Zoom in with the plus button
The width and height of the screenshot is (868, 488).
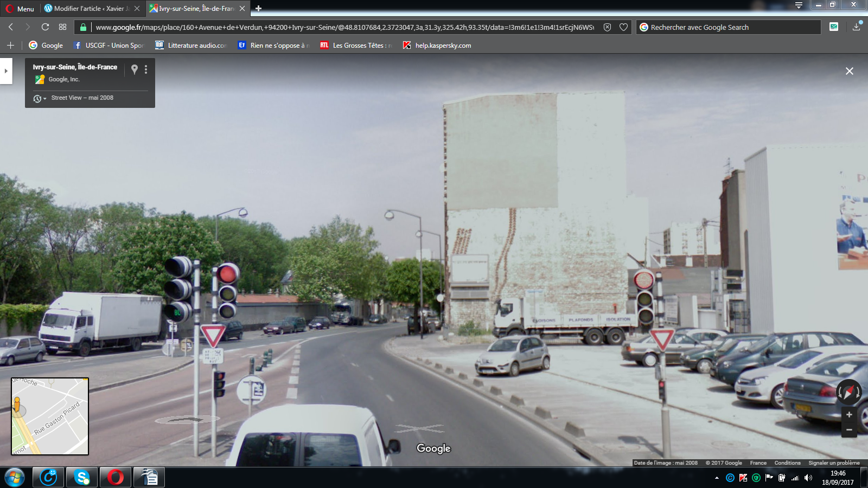point(849,415)
